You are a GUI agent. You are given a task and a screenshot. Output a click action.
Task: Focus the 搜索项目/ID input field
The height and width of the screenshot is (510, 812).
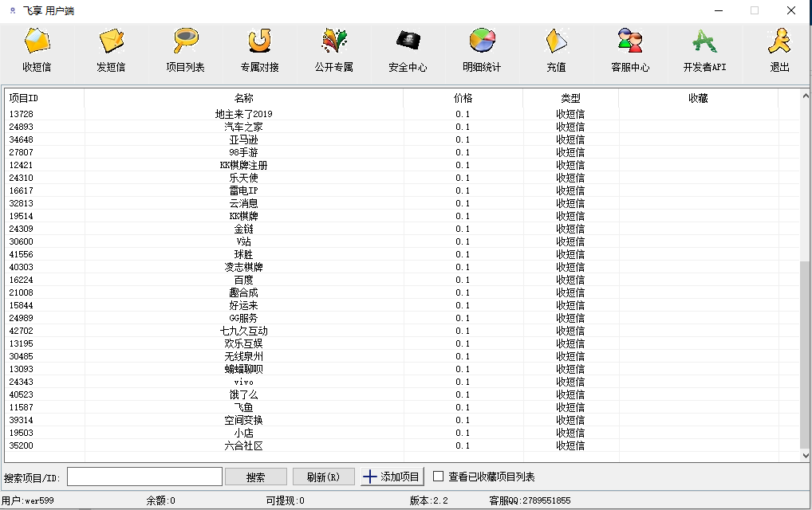tap(144, 477)
